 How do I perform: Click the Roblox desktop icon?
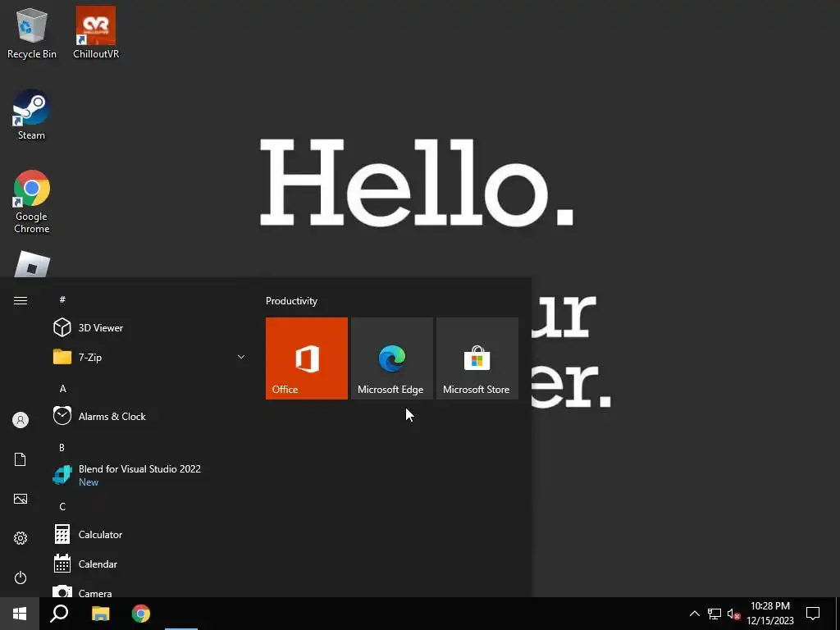pos(32,265)
